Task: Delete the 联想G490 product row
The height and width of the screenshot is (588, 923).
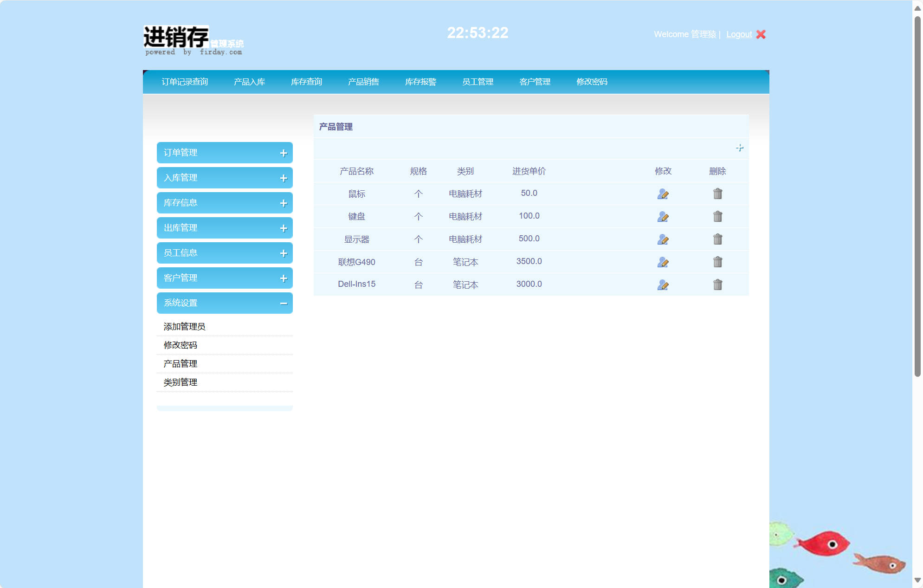Action: pyautogui.click(x=717, y=262)
